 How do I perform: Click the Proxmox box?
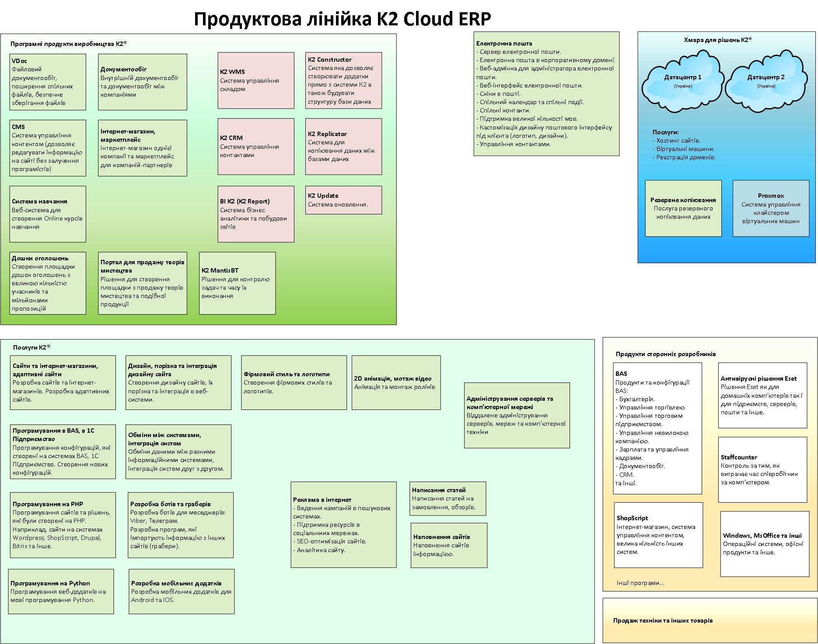point(771,208)
